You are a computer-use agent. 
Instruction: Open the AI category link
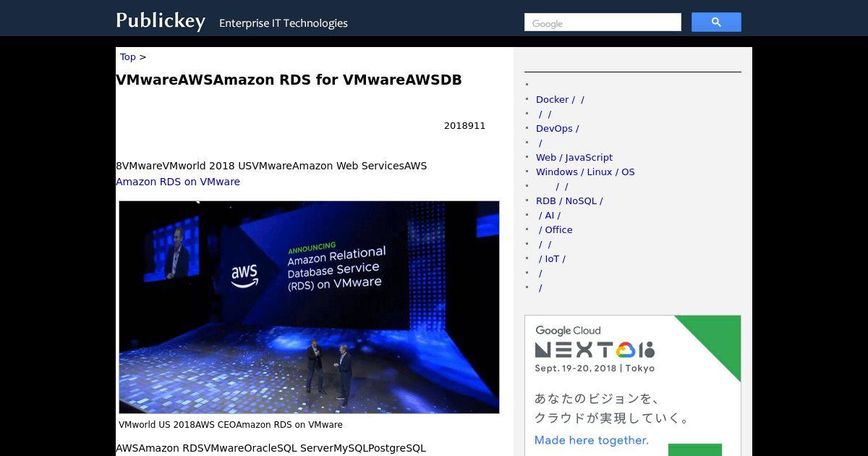point(550,215)
